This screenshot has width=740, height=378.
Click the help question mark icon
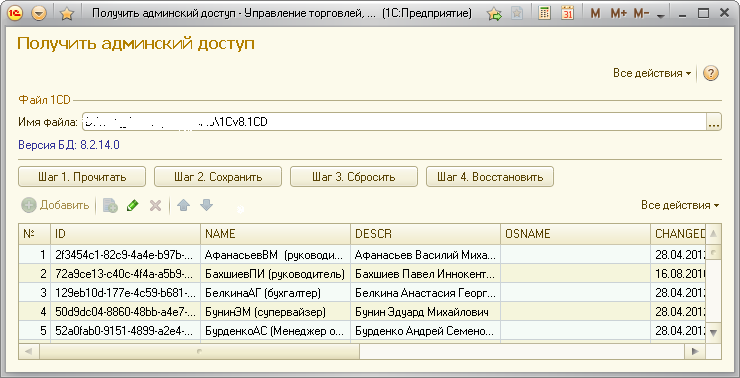(x=711, y=73)
